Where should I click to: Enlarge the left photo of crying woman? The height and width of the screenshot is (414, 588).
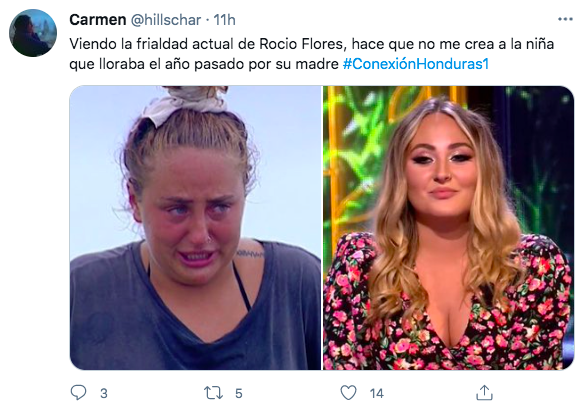[195, 228]
